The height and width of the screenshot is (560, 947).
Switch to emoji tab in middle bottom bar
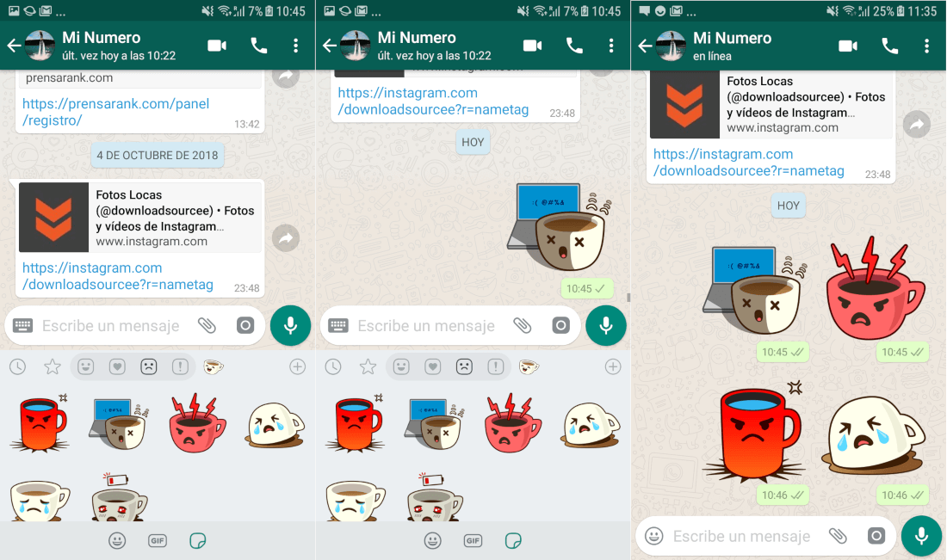tap(432, 541)
